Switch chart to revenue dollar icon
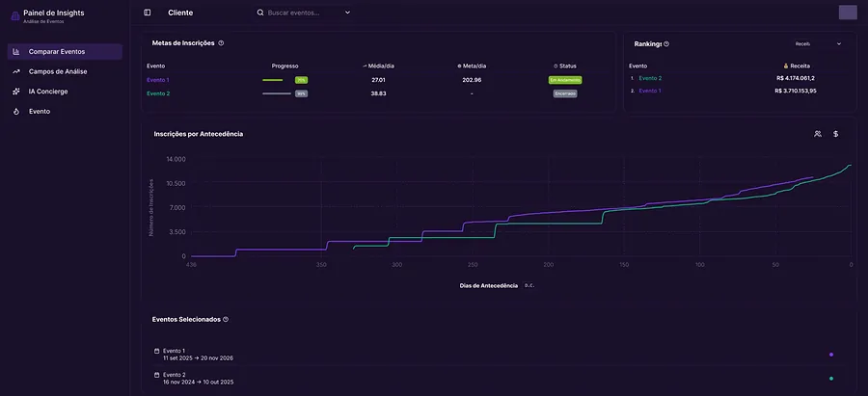The image size is (868, 396). [x=836, y=134]
